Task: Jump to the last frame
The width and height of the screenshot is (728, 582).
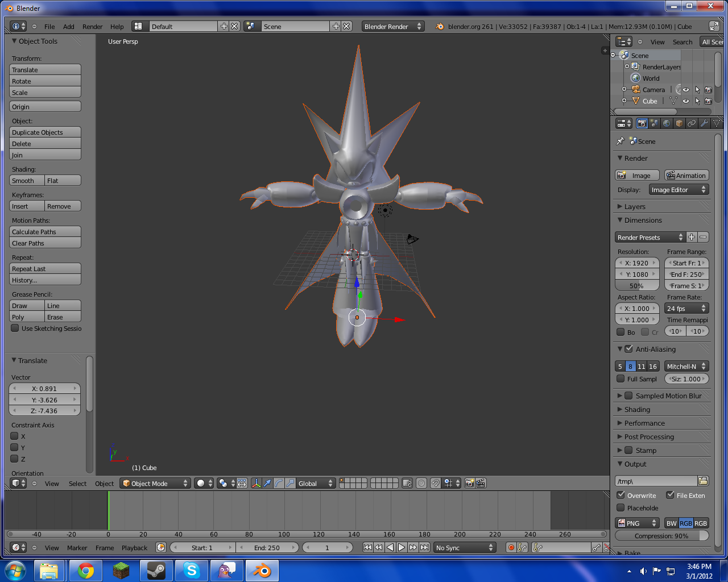Action: [x=424, y=547]
